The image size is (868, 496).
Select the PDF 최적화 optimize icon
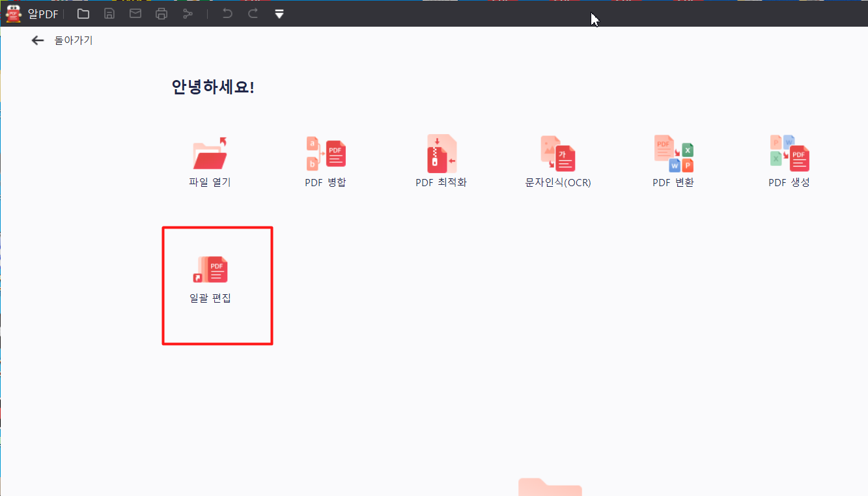(x=441, y=154)
